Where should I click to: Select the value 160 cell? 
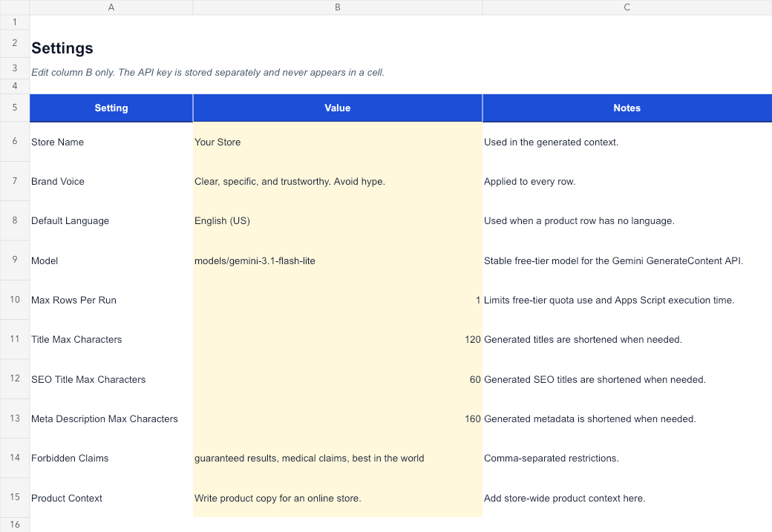[337, 418]
